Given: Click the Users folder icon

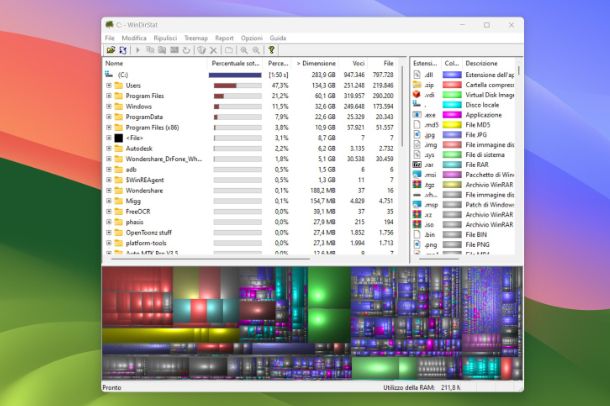Looking at the screenshot, I should [x=119, y=85].
